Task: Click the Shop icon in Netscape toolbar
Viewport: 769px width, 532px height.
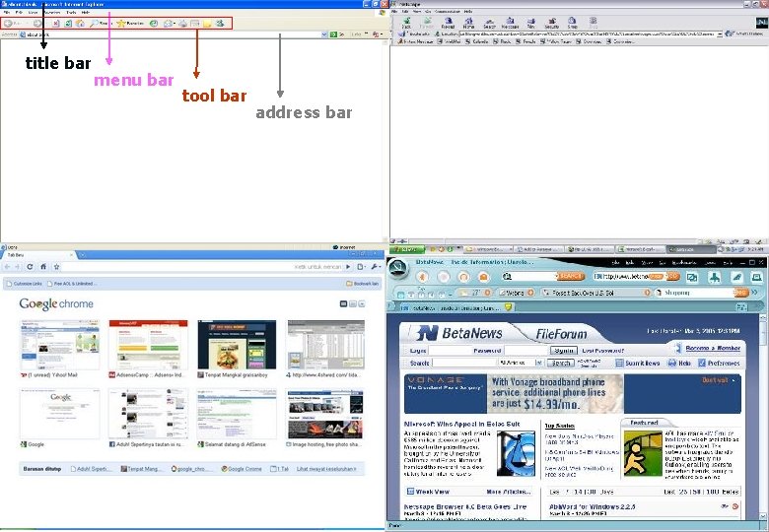Action: (x=573, y=23)
